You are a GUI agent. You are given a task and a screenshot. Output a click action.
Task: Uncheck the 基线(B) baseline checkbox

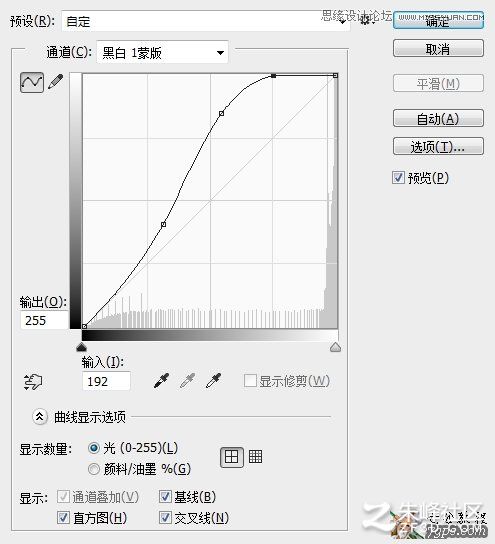click(165, 496)
